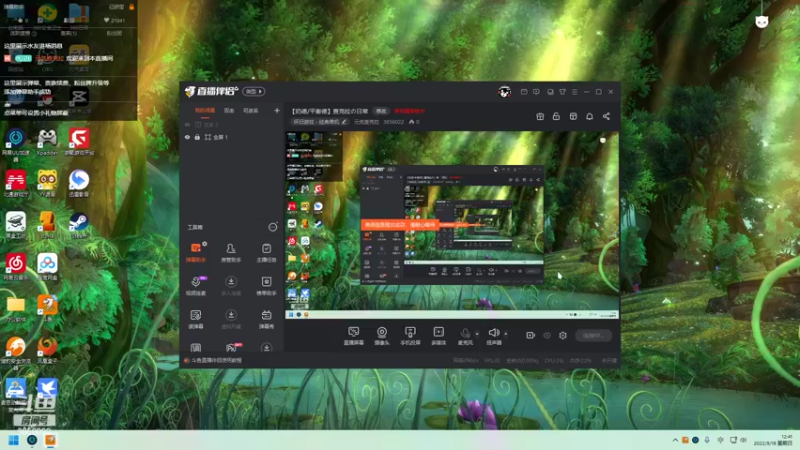
Task: Toggle visibility eye of 文本 1 source
Action: click(187, 124)
